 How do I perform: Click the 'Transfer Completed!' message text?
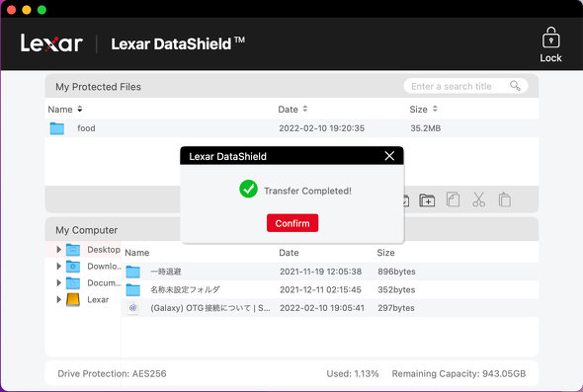click(x=307, y=191)
